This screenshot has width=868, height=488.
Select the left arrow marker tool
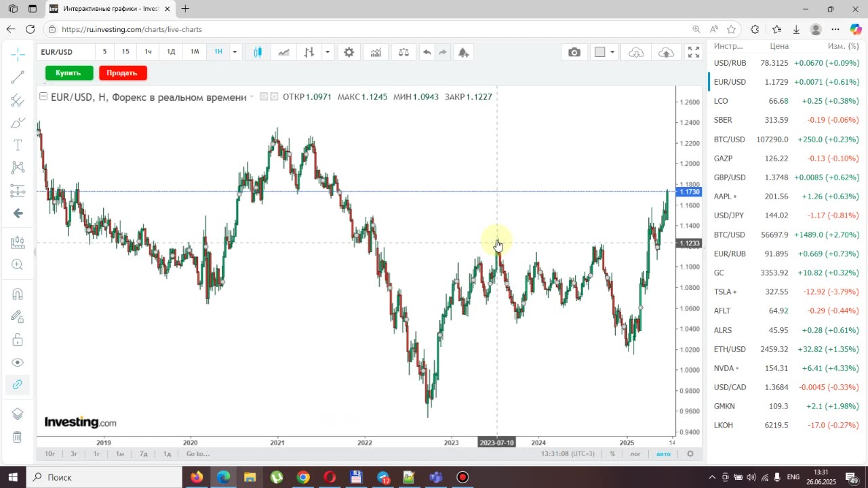pos(18,213)
